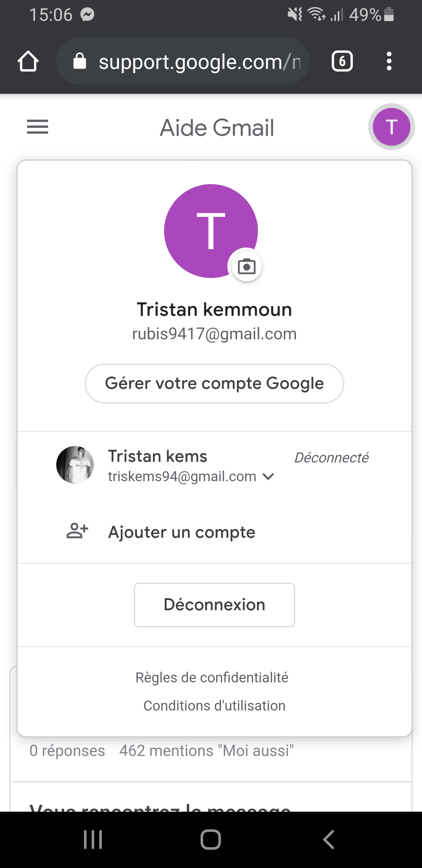Open Conditions d'utilisation link
Viewport: 422px width, 868px height.
point(214,706)
